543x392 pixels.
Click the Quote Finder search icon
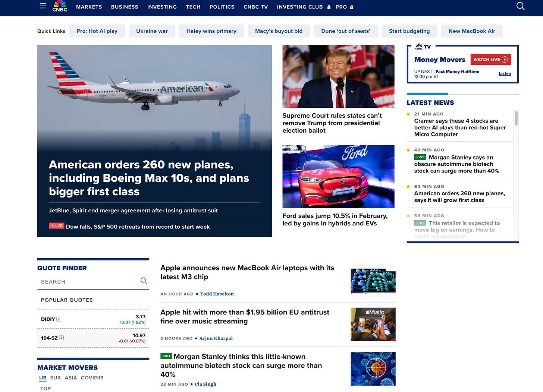(144, 281)
